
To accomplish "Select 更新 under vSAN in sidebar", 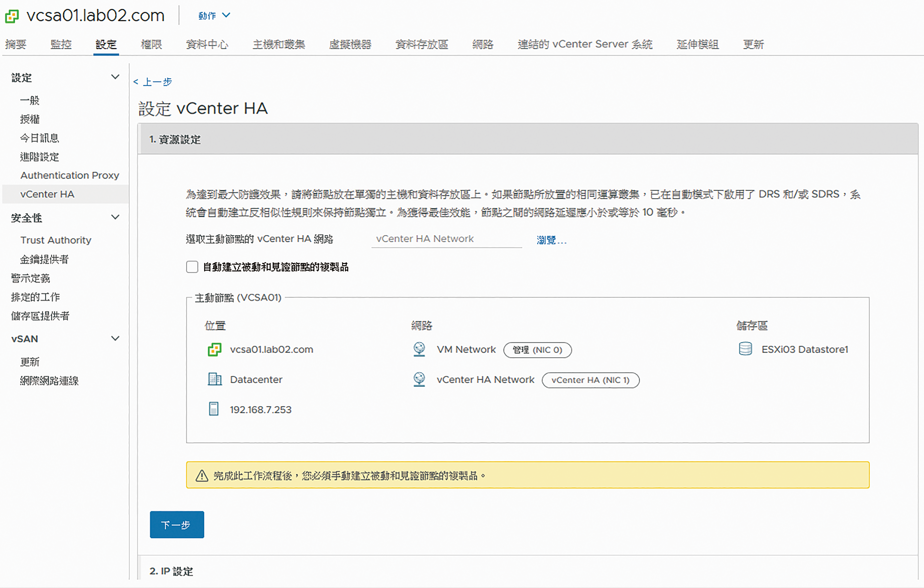I will [x=30, y=362].
